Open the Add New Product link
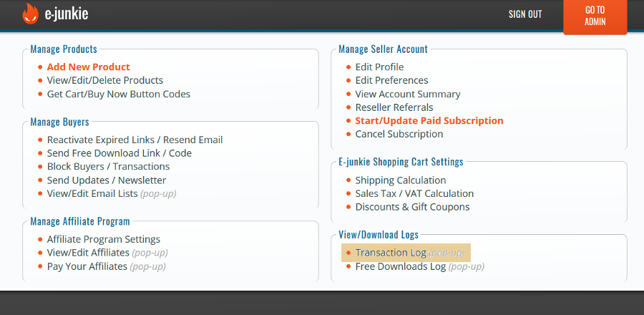The width and height of the screenshot is (644, 315). coord(88,67)
